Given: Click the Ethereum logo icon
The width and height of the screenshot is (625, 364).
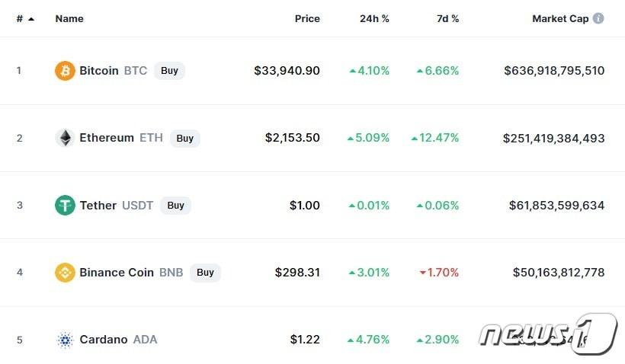Looking at the screenshot, I should tap(65, 138).
